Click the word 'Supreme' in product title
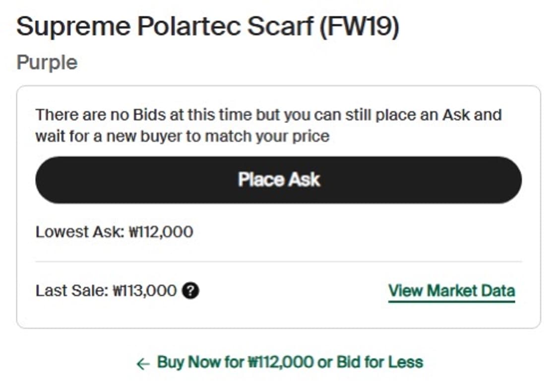The width and height of the screenshot is (558, 392). [x=73, y=27]
